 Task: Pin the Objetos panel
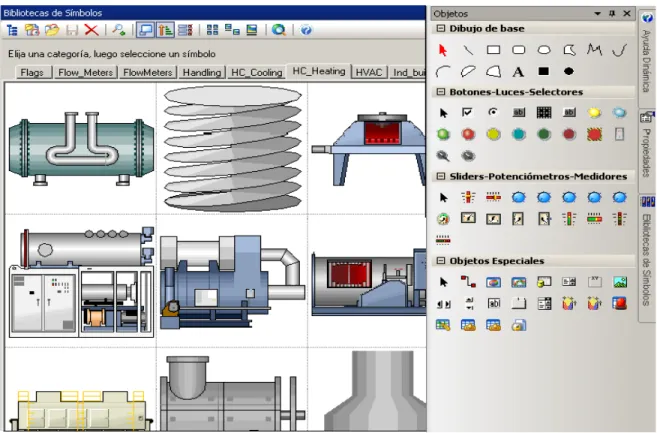tap(612, 13)
